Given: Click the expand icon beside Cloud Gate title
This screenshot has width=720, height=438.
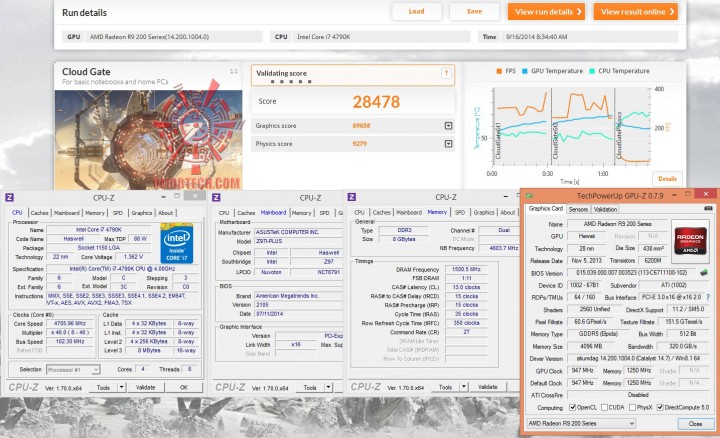Looking at the screenshot, I should point(234,71).
